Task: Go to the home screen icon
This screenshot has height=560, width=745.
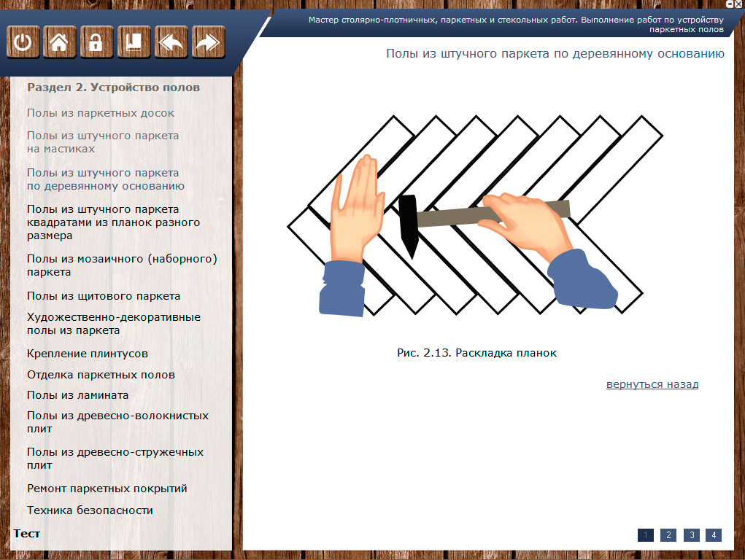Action: tap(60, 43)
